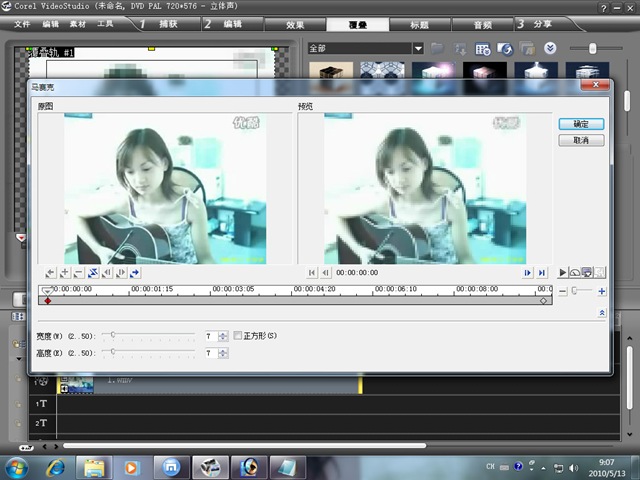Go to the next keyframe

[x=135, y=272]
